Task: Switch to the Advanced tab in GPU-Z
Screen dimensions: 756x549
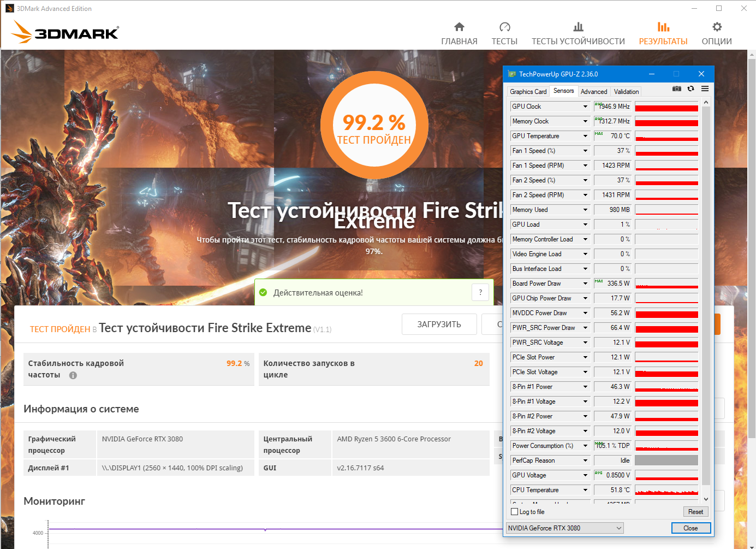Action: pyautogui.click(x=594, y=92)
